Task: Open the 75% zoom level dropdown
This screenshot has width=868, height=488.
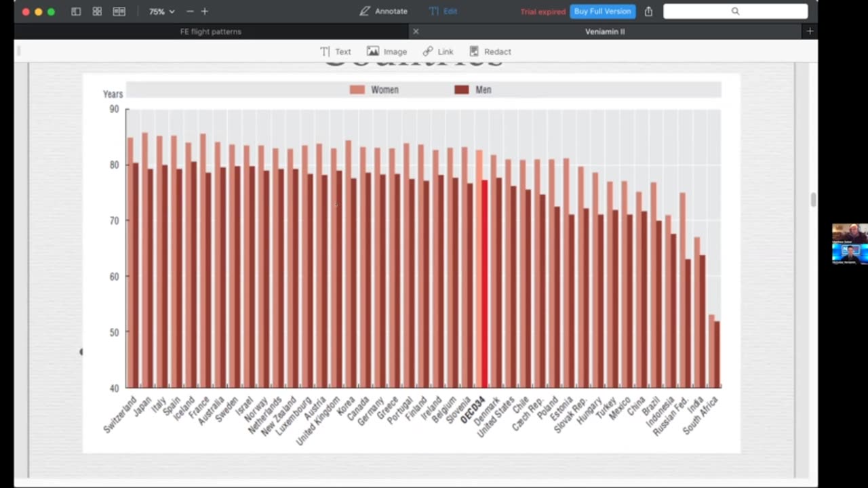Action: pos(162,12)
